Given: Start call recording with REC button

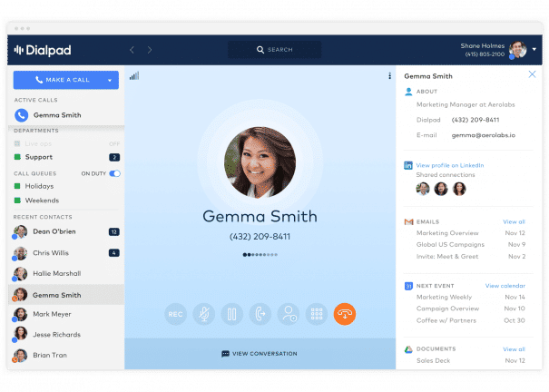Looking at the screenshot, I should (x=175, y=314).
